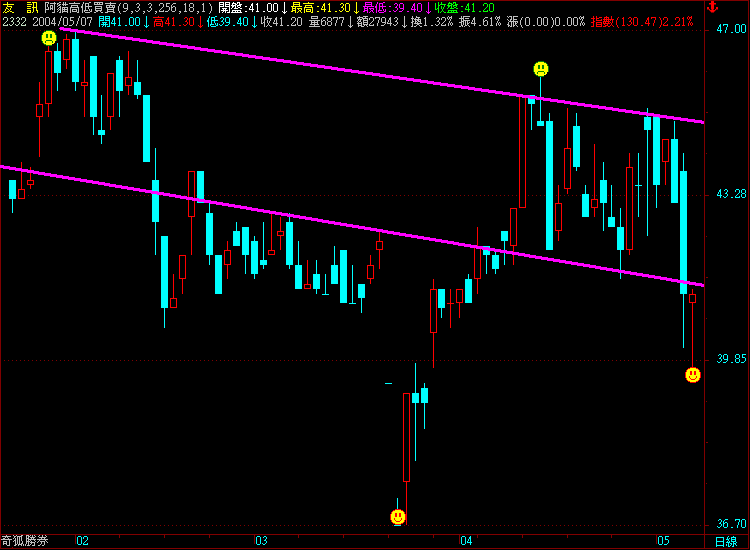Viewport: 750px width, 550px height.
Task: Click the 奇狐勝券 software label
Action: tap(25, 541)
